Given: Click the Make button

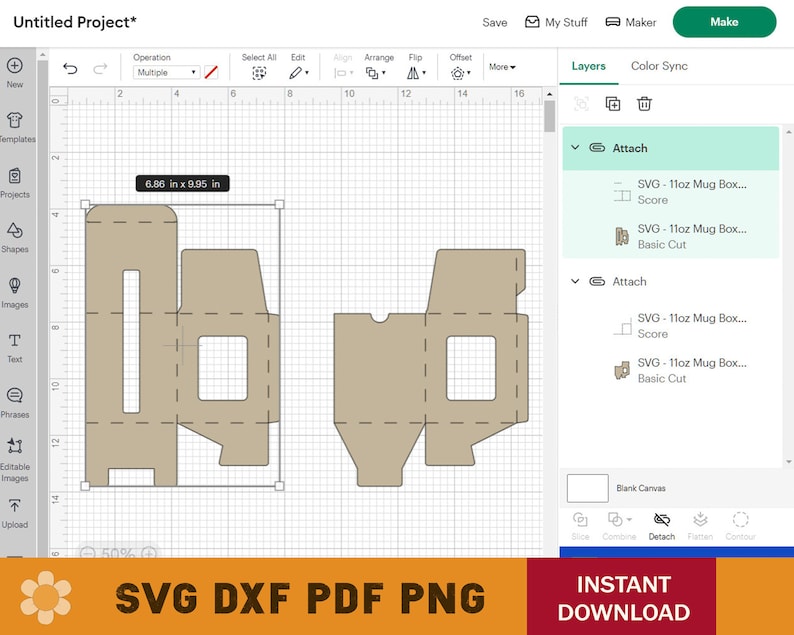Looking at the screenshot, I should pyautogui.click(x=724, y=22).
